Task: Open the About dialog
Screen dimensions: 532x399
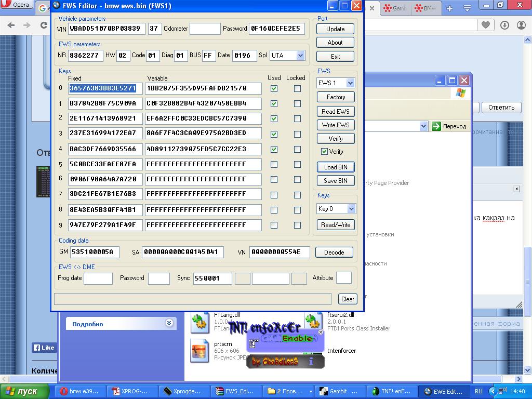Action: 335,43
